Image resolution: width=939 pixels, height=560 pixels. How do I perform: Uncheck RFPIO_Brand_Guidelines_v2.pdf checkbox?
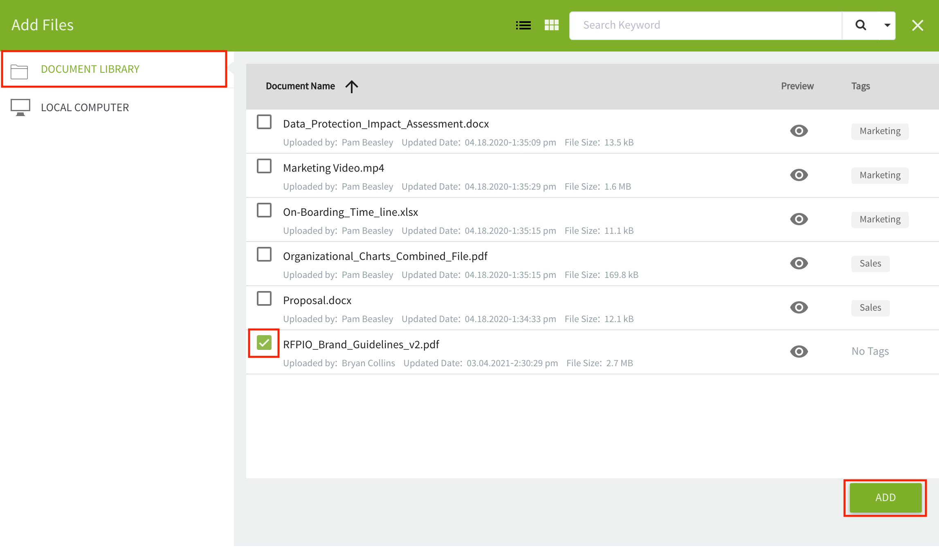(264, 343)
